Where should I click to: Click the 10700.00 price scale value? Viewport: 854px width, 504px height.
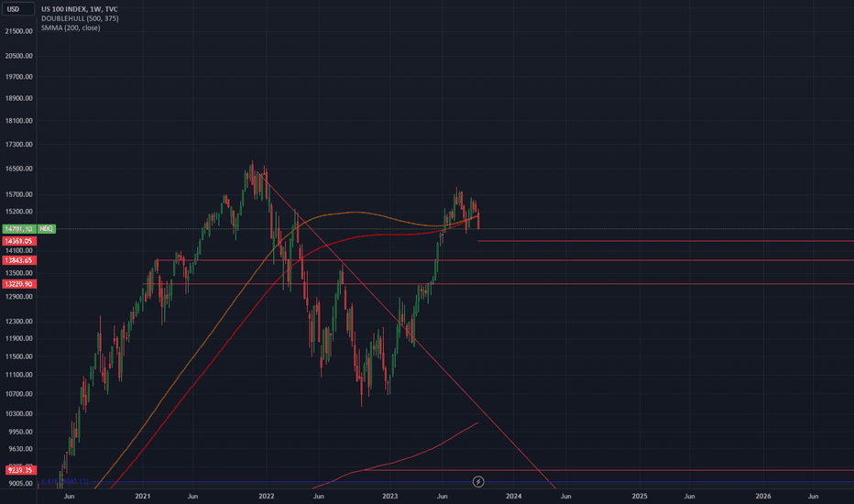pyautogui.click(x=18, y=394)
